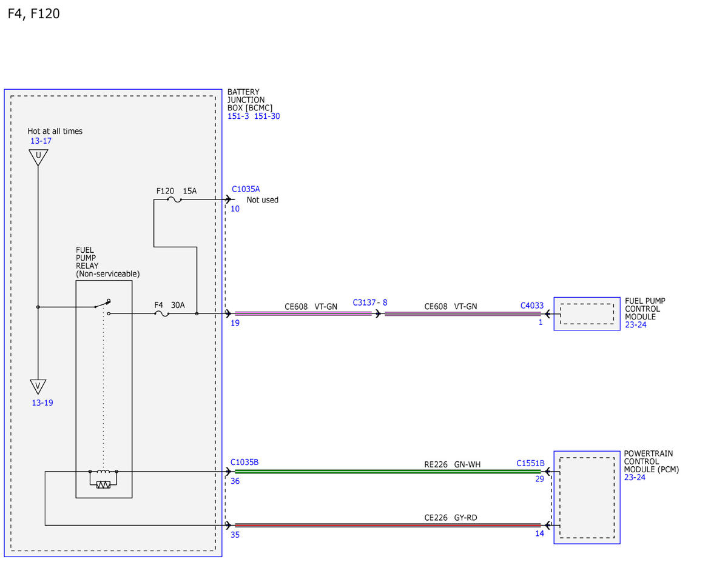Click the V triangle connector symbol
This screenshot has height=562, width=728.
point(38,387)
